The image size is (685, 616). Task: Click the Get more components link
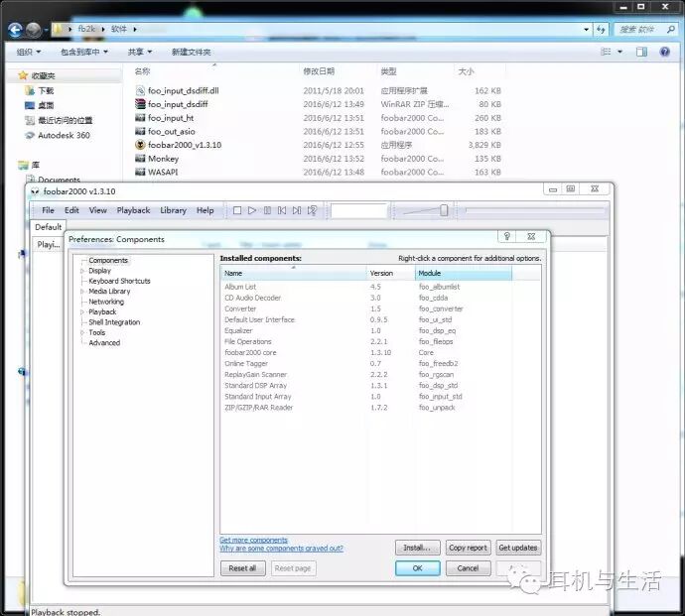click(x=253, y=540)
